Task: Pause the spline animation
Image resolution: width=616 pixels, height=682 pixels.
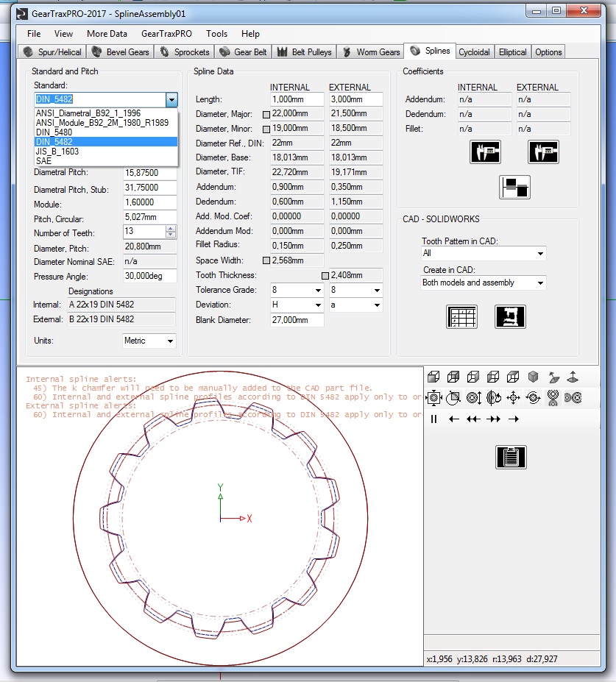Action: point(433,419)
